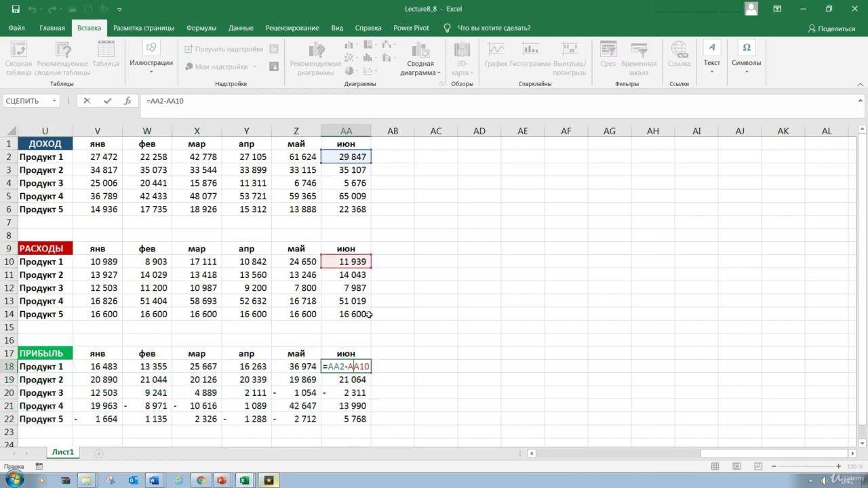Select cell with value 29 847
868x488 pixels.
click(x=346, y=157)
